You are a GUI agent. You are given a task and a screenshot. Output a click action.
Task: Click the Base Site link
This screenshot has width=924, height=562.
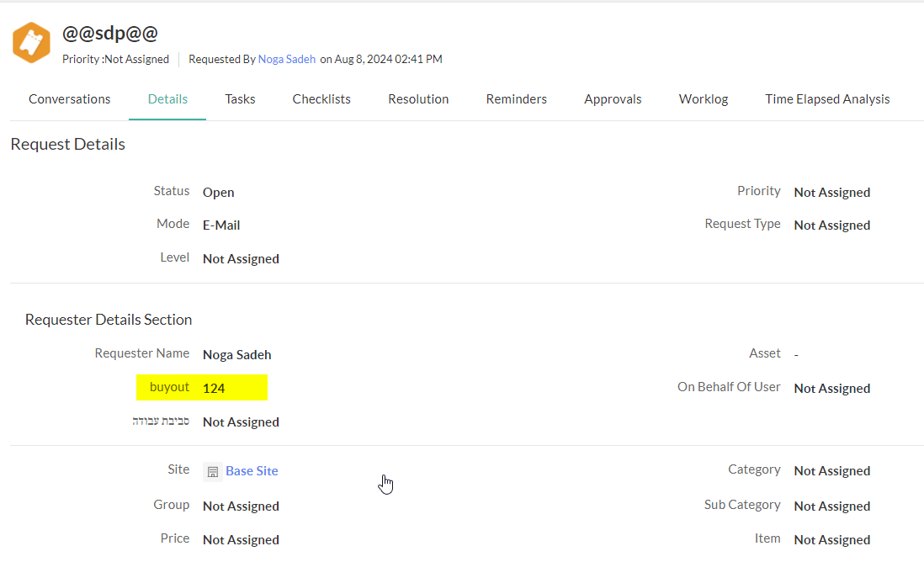[252, 471]
